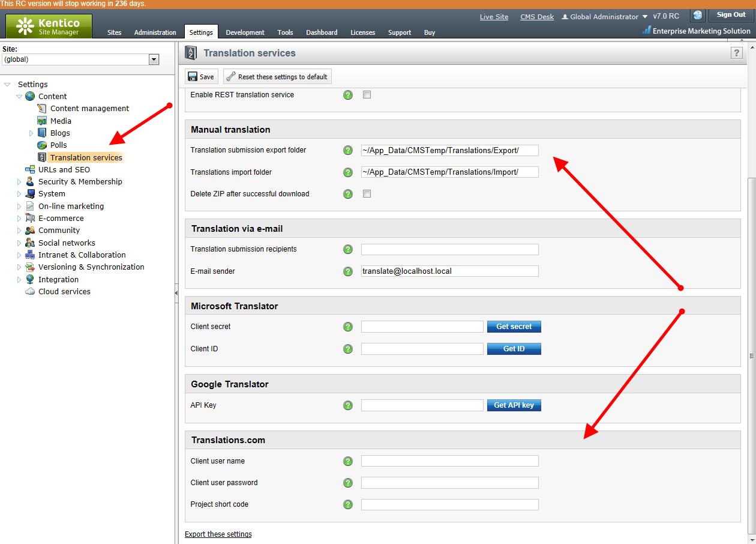Click the Export these settings link
The height and width of the screenshot is (544, 756).
(x=218, y=534)
